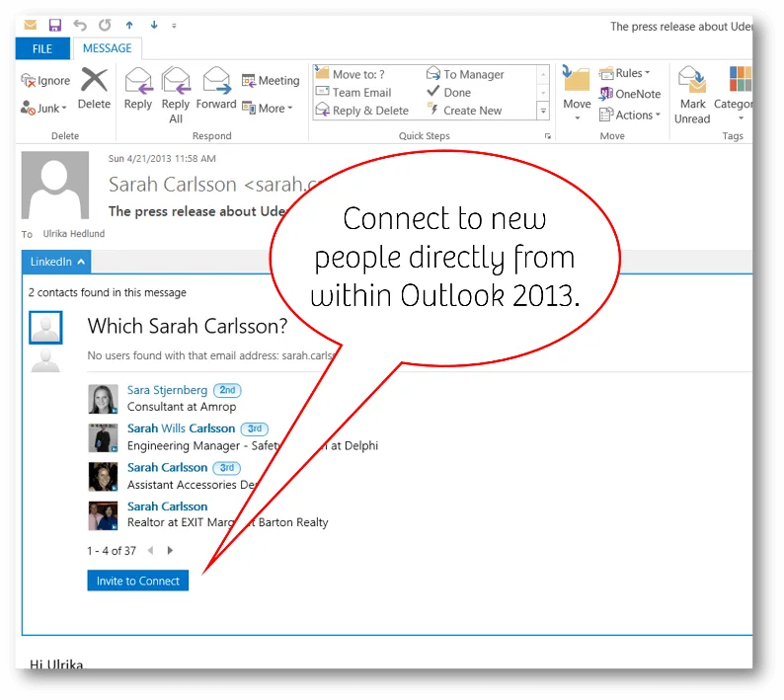The height and width of the screenshot is (700, 784).
Task: Collapse the LinkedIn pane tab
Action: tap(56, 262)
